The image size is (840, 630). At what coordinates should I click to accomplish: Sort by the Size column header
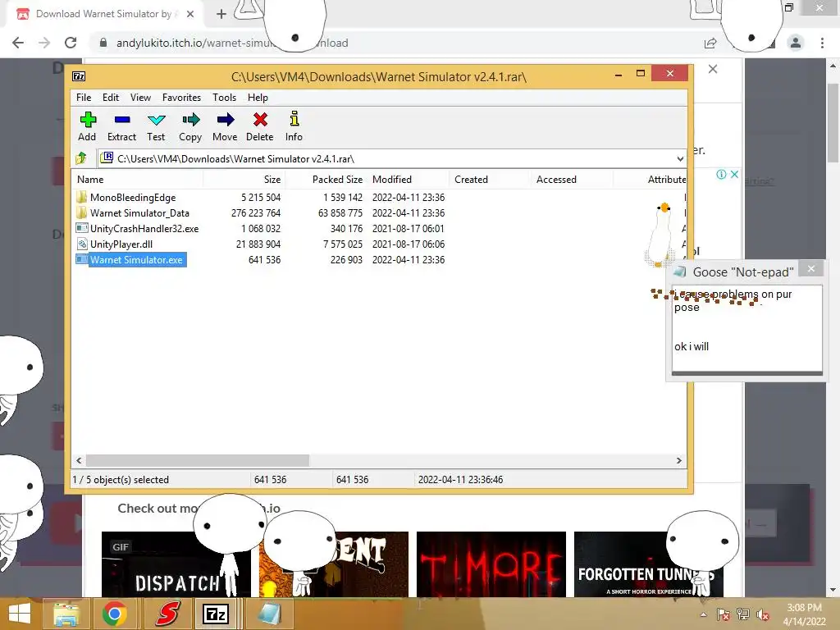(244, 180)
